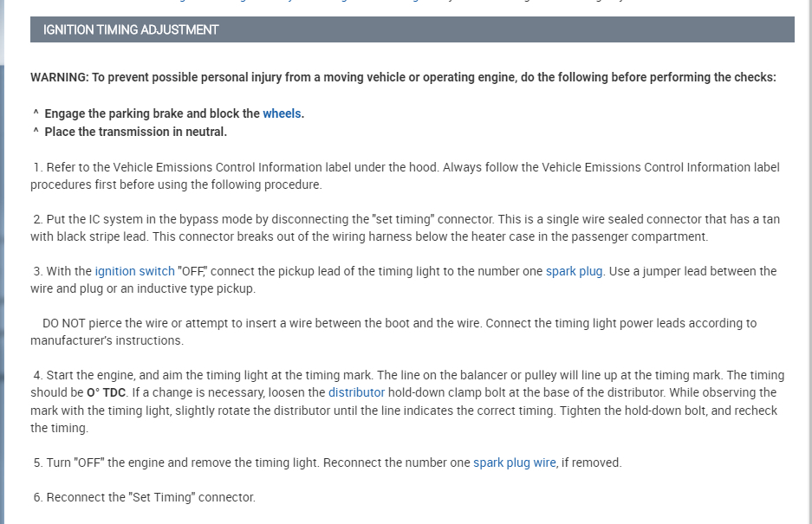Open the 'spark plug wire' link
812x524 pixels.
(514, 463)
